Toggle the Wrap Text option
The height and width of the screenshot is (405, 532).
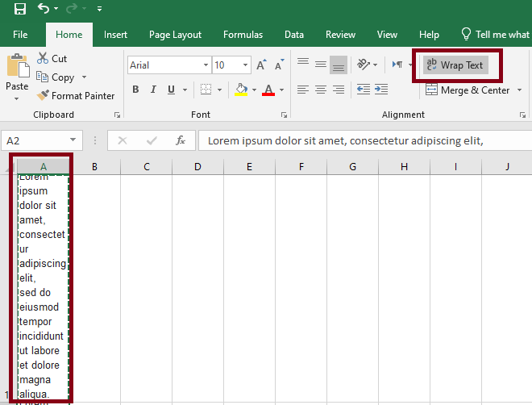[x=455, y=65]
